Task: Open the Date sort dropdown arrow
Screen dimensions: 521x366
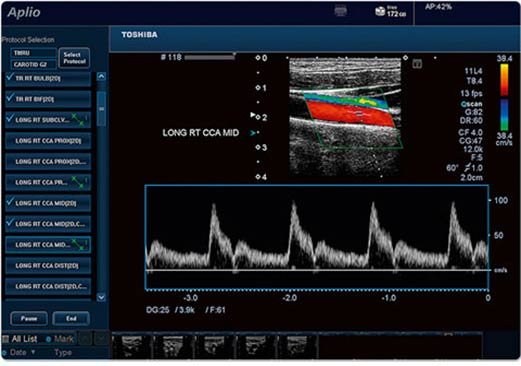Action: coord(33,352)
